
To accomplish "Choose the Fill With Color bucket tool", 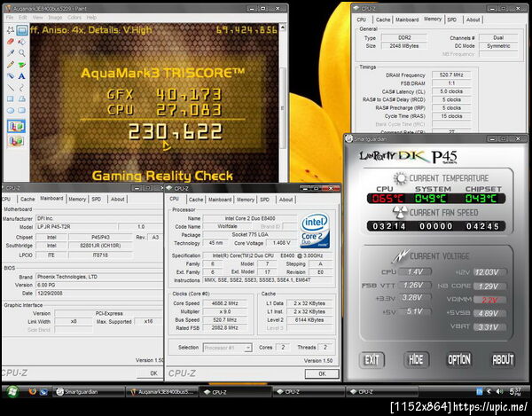I will click(x=21, y=42).
